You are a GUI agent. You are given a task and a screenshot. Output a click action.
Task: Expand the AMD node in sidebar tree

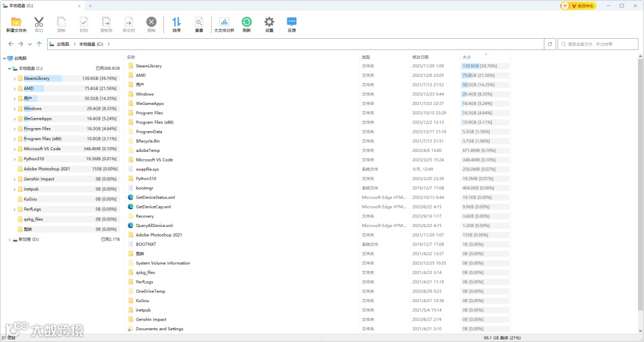coord(14,89)
